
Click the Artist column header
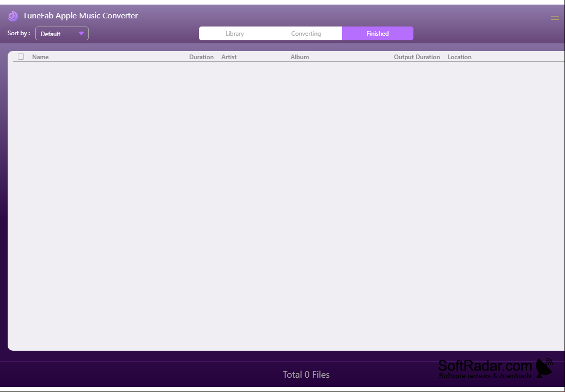coord(229,57)
